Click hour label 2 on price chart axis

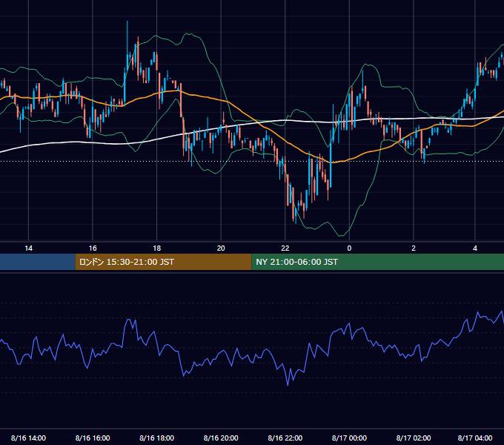[414, 248]
